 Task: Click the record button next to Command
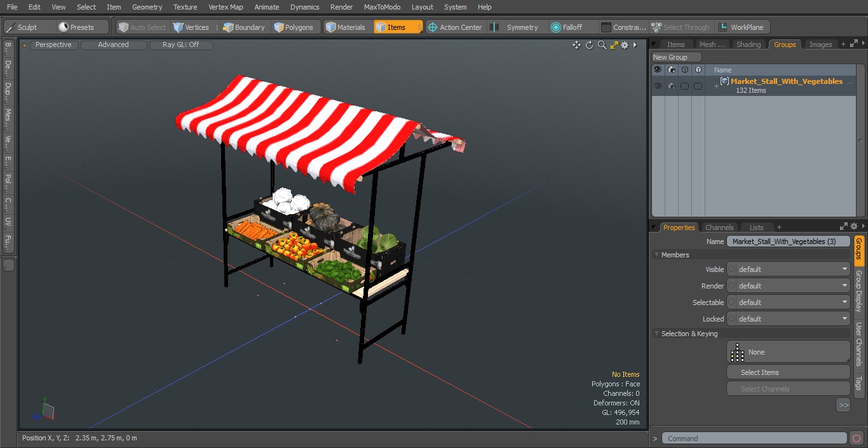pos(856,438)
